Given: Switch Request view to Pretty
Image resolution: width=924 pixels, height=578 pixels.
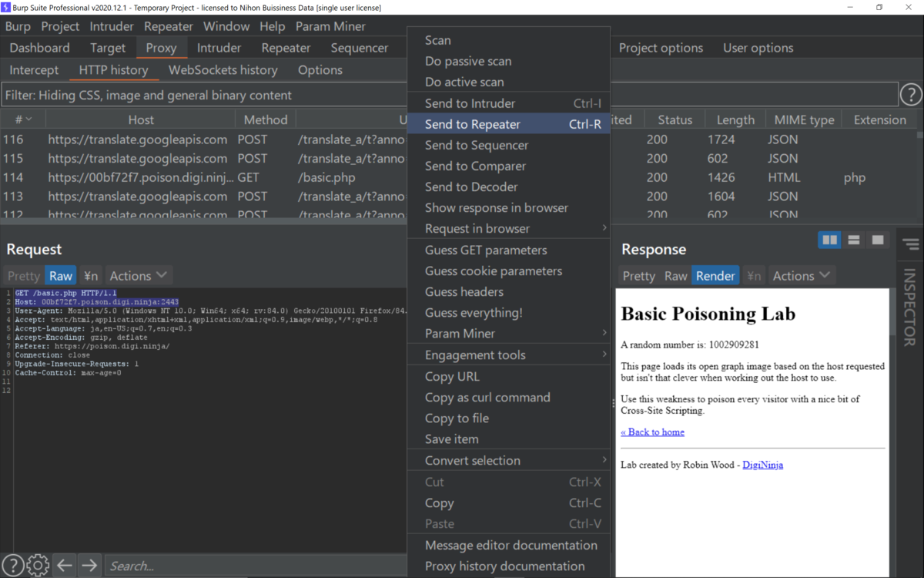Looking at the screenshot, I should (23, 275).
